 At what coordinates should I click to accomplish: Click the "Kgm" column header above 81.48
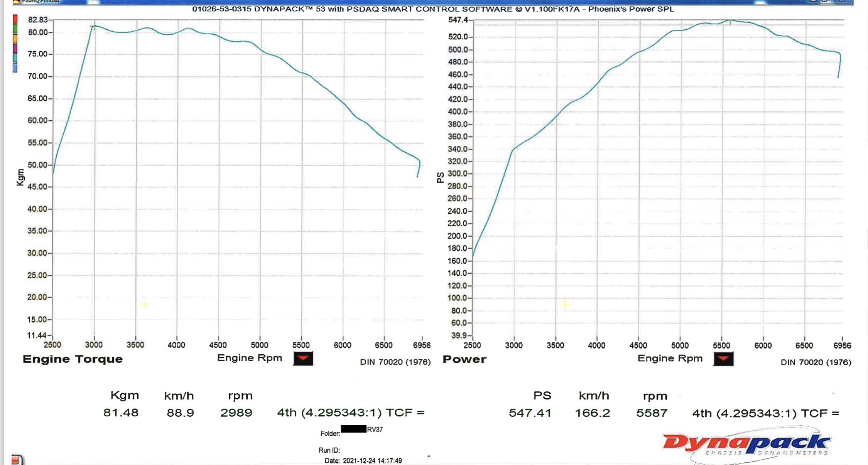coord(125,396)
